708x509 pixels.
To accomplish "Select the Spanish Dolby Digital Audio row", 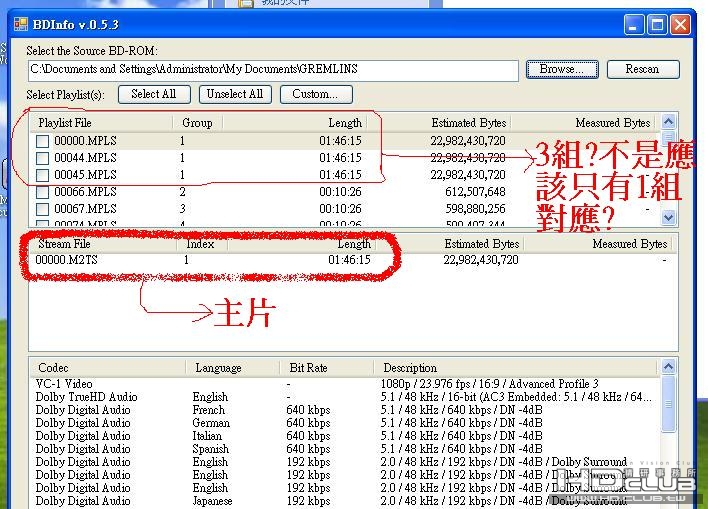I will coord(345,449).
